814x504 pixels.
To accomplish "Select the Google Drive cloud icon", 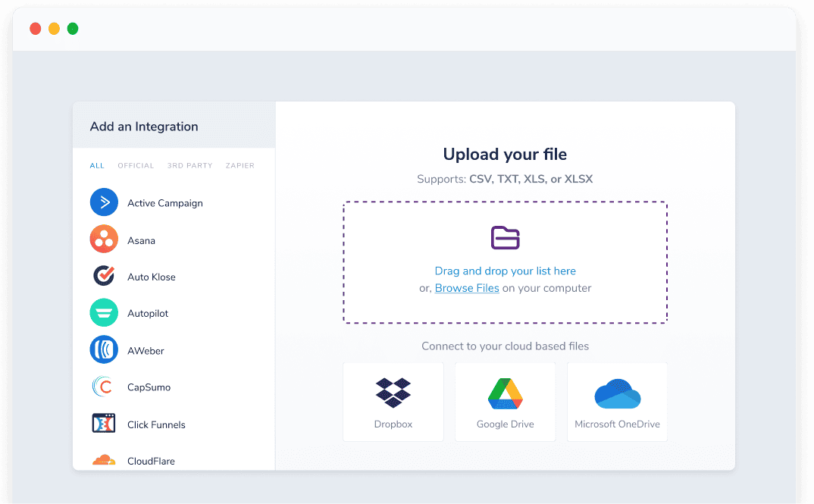I will coord(505,393).
